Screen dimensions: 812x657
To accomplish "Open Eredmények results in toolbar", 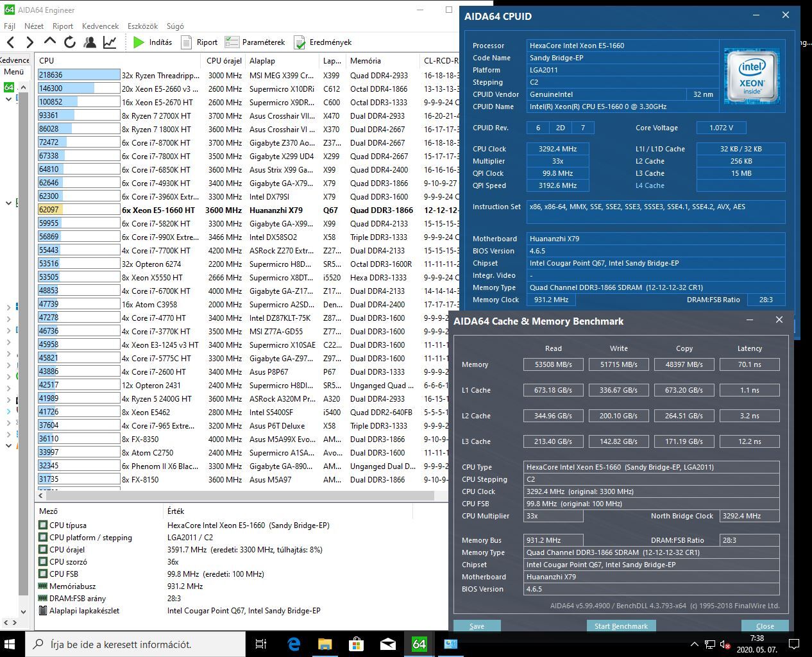I will point(323,42).
